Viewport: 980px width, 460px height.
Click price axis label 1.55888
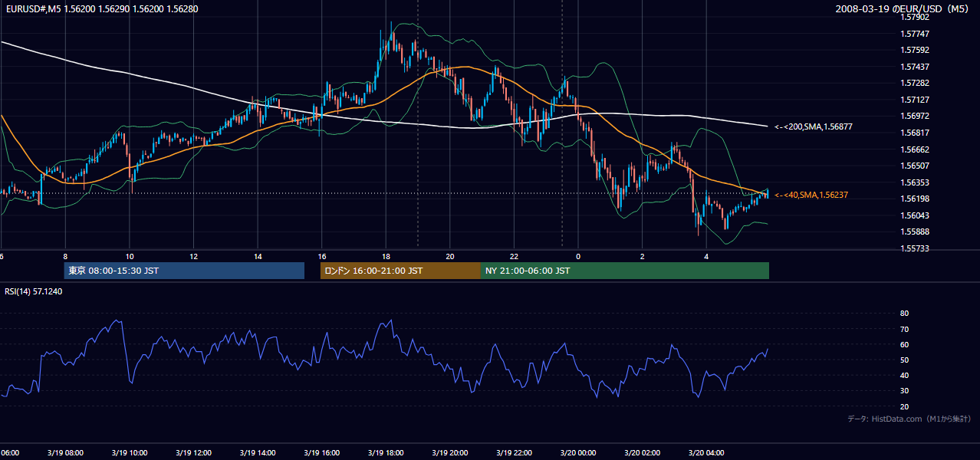coord(914,232)
